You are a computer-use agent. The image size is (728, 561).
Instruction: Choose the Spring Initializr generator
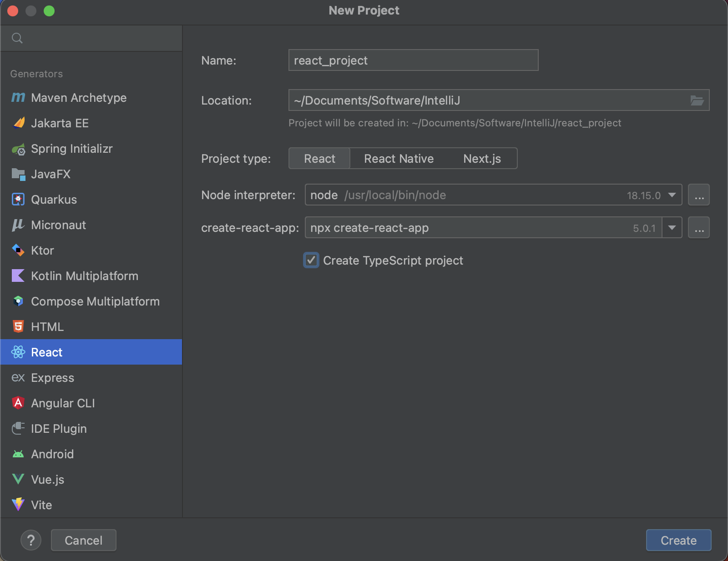click(91, 149)
